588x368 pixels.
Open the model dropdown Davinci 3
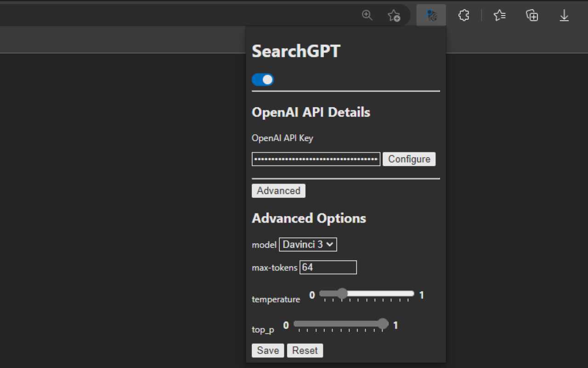[x=308, y=245]
